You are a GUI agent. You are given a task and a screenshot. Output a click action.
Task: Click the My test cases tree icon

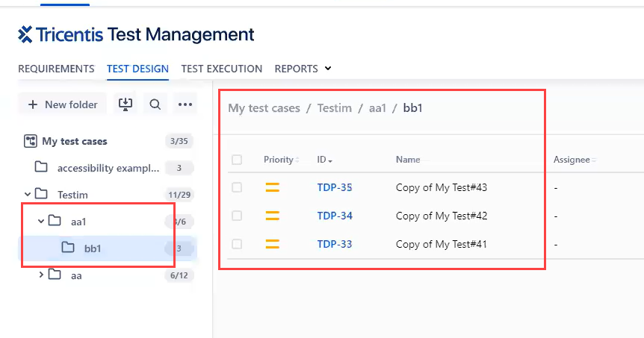pos(31,141)
